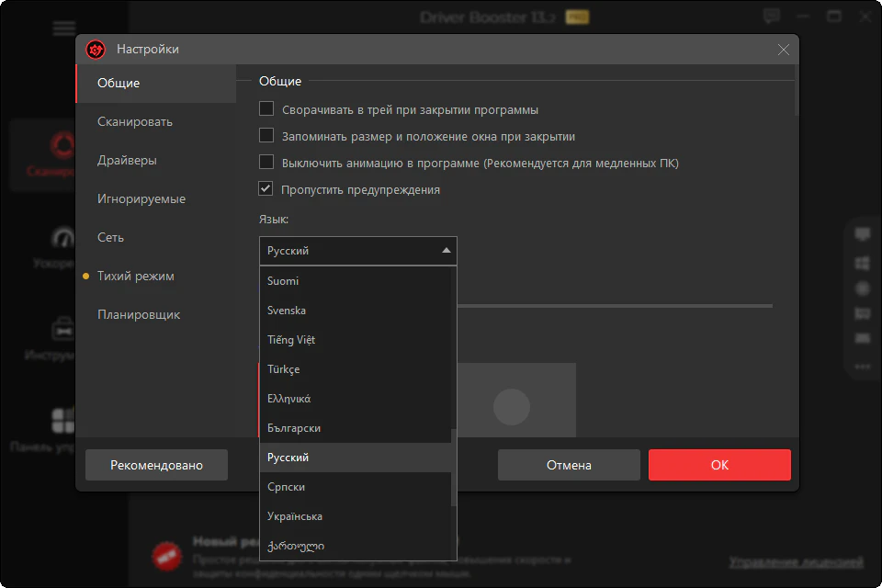Switch to the Планировщик settings tab
Viewport: 882px width, 588px height.
click(x=139, y=314)
